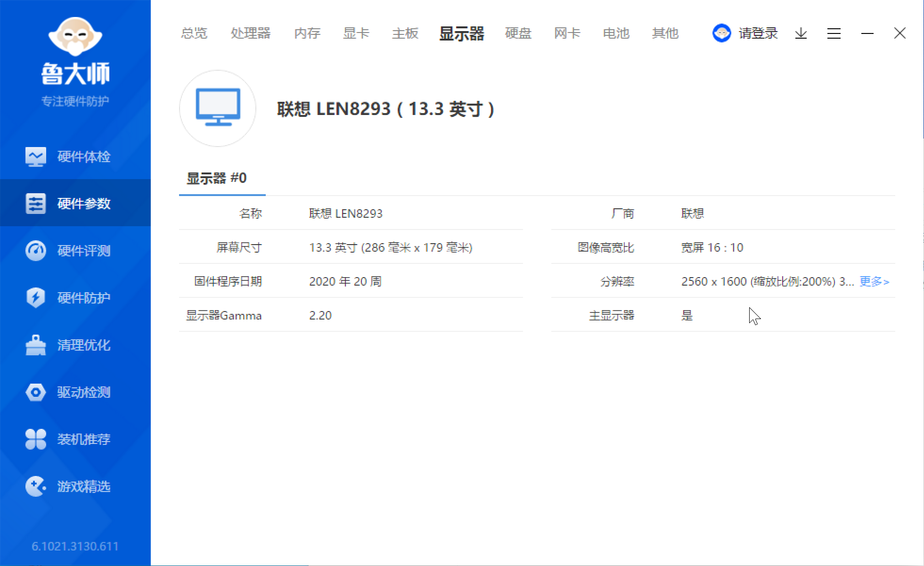Select 硬件参数 sliders icon
The width and height of the screenshot is (924, 566).
pyautogui.click(x=36, y=204)
